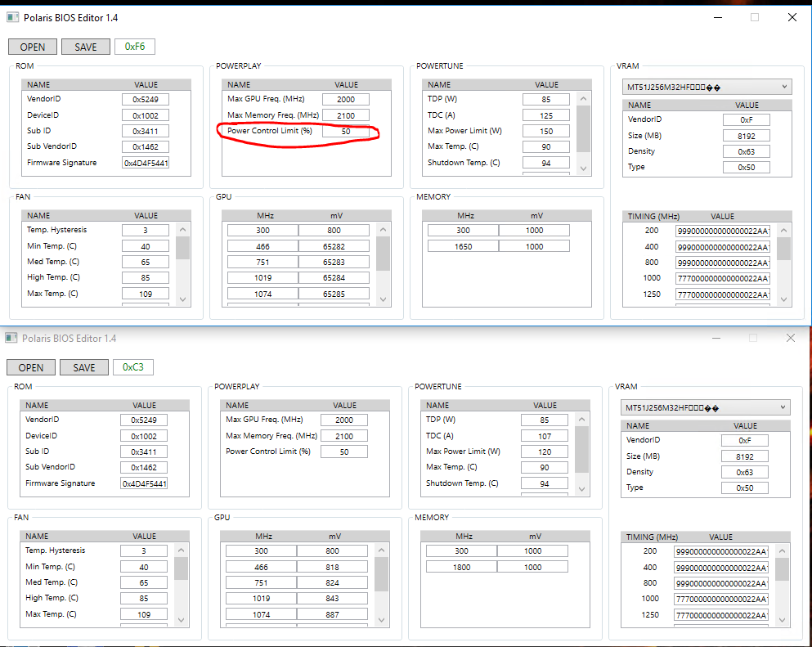812x647 pixels.
Task: Edit GPU voltage 818 in bottom window
Action: [333, 567]
